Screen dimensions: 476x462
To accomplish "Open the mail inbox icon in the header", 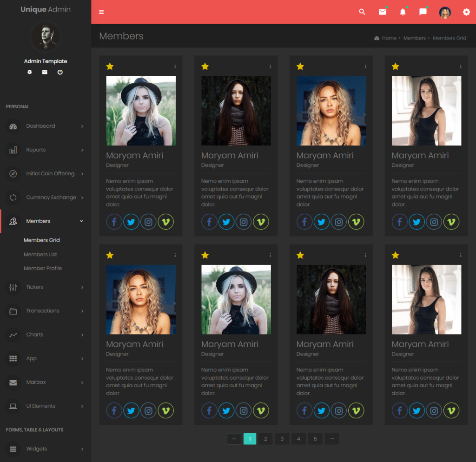I will click(x=382, y=12).
